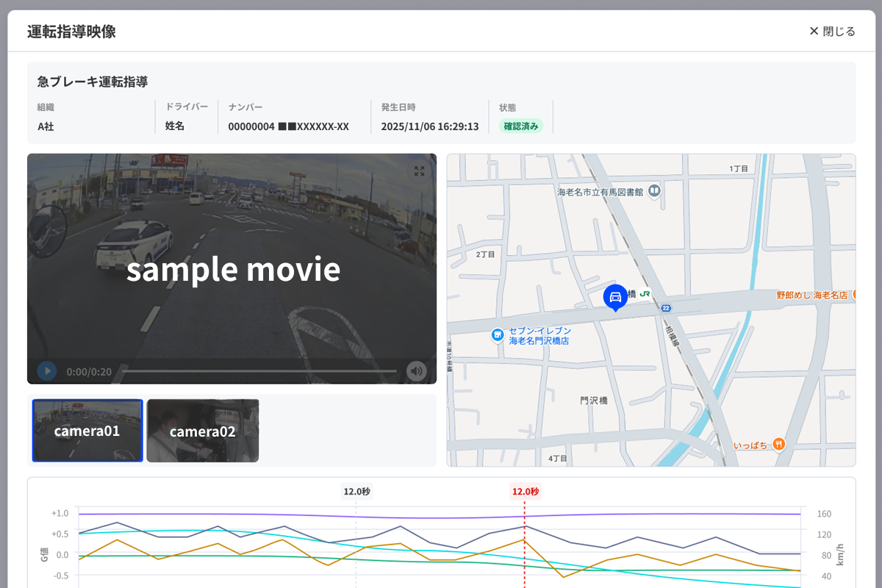Click the 1丁目 map label
The image size is (882, 588).
click(739, 168)
